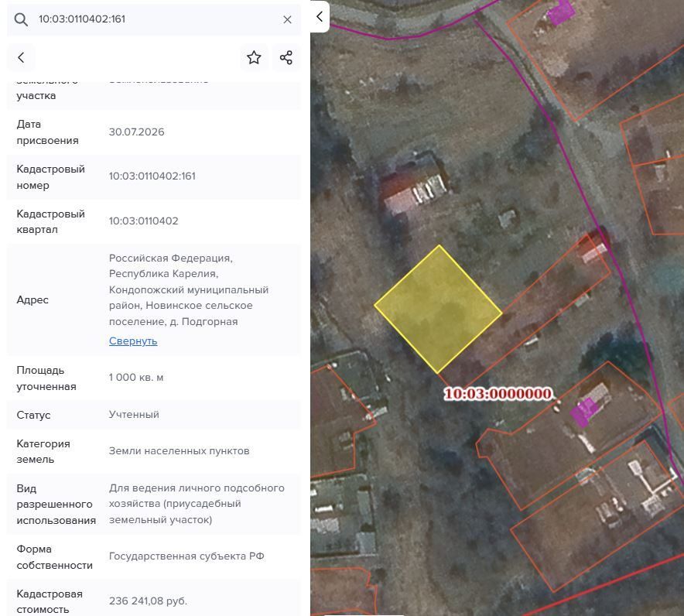
Task: Click the 10:03:0000000 map label
Action: point(498,393)
